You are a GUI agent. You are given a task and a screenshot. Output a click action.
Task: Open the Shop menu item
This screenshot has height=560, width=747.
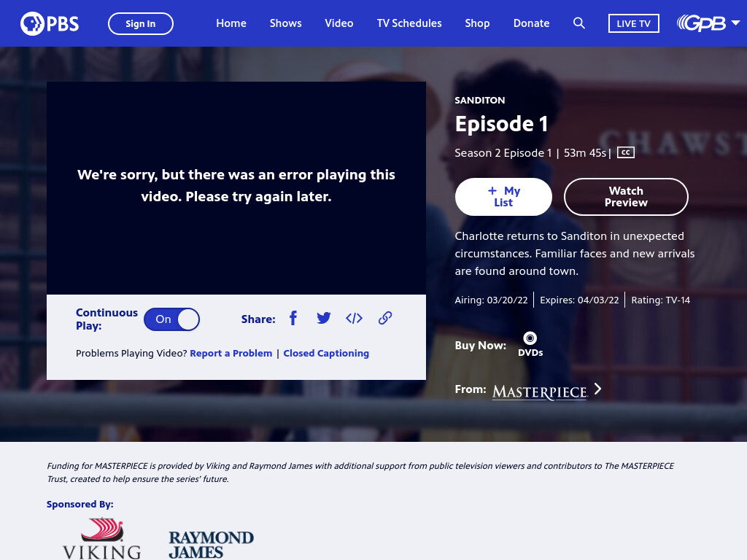click(x=477, y=23)
